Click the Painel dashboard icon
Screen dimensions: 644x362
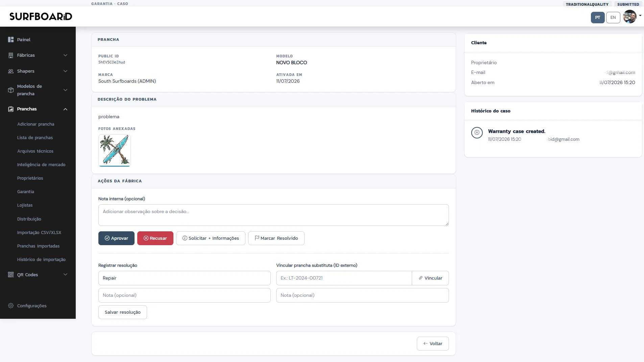[x=11, y=40]
